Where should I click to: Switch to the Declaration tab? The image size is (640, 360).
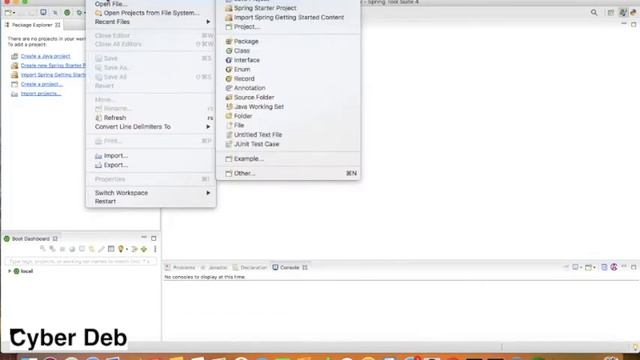250,267
